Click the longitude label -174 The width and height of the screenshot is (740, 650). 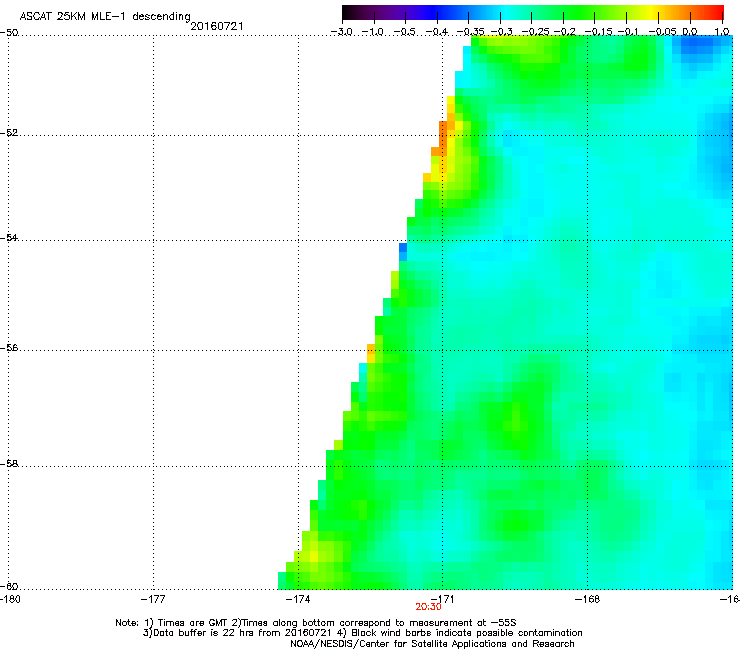point(298,599)
